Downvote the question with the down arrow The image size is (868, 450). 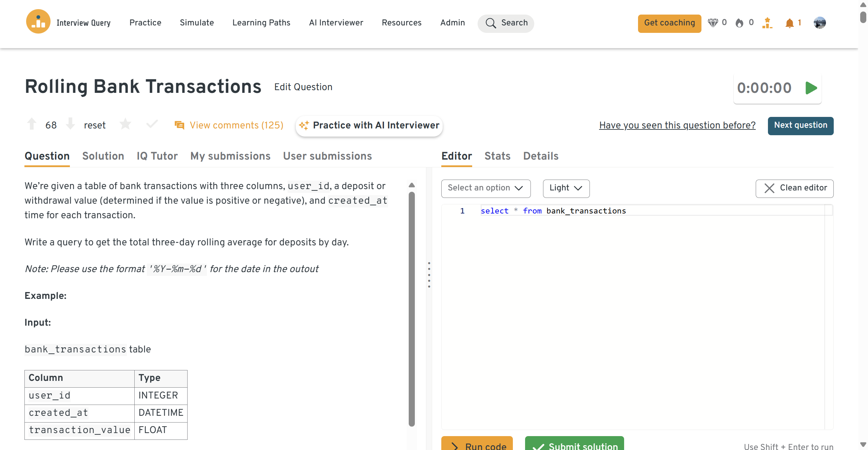coord(71,124)
